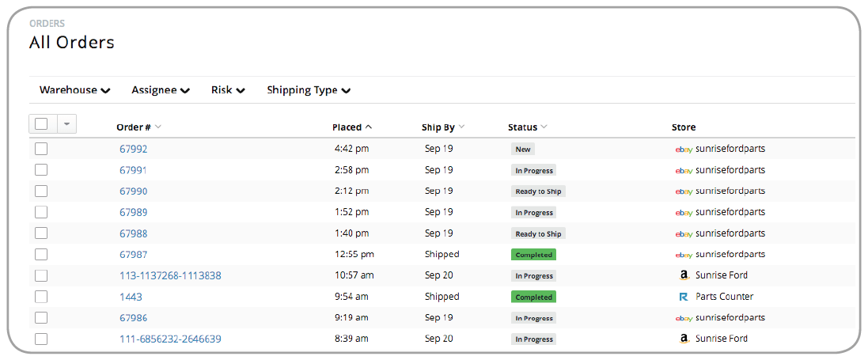
Task: Click the Order # column sort arrow
Action: (x=158, y=127)
